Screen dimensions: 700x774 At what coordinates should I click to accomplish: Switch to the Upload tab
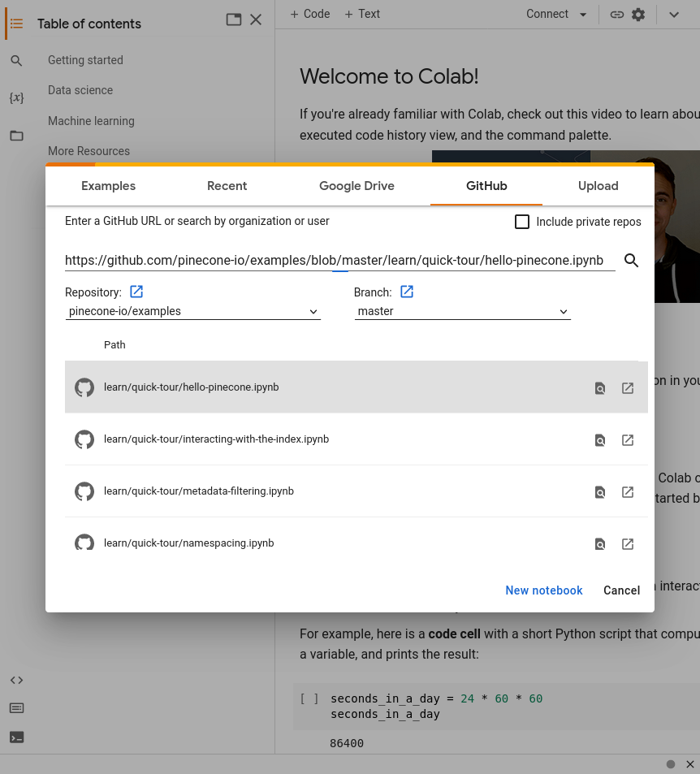coord(598,186)
